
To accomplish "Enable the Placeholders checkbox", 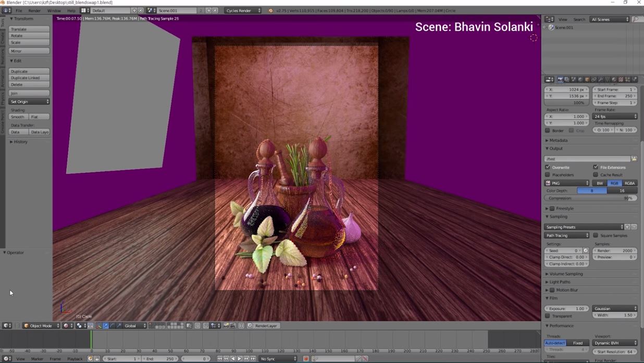I will tap(548, 175).
